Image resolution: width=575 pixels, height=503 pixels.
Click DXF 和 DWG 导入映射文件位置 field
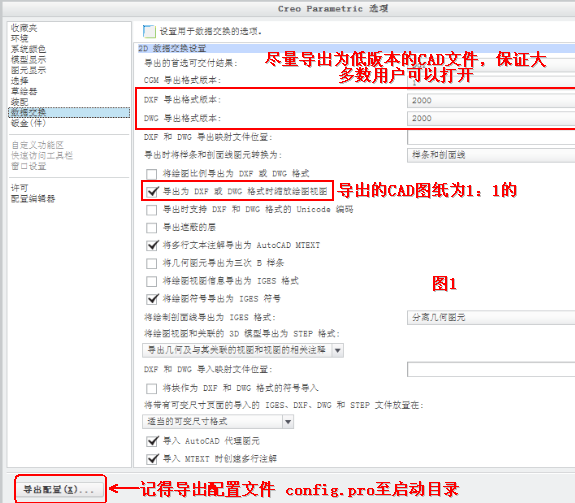coord(491,370)
